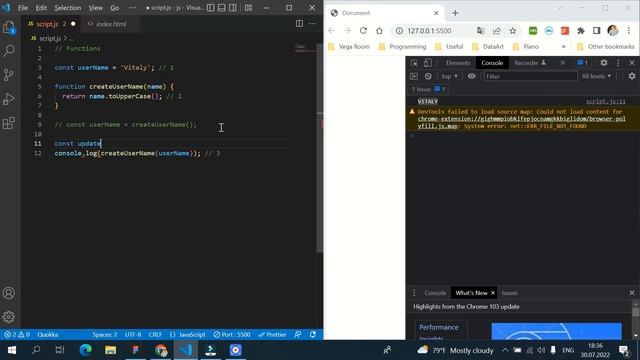Open the script.js:11 source link

tap(606, 101)
